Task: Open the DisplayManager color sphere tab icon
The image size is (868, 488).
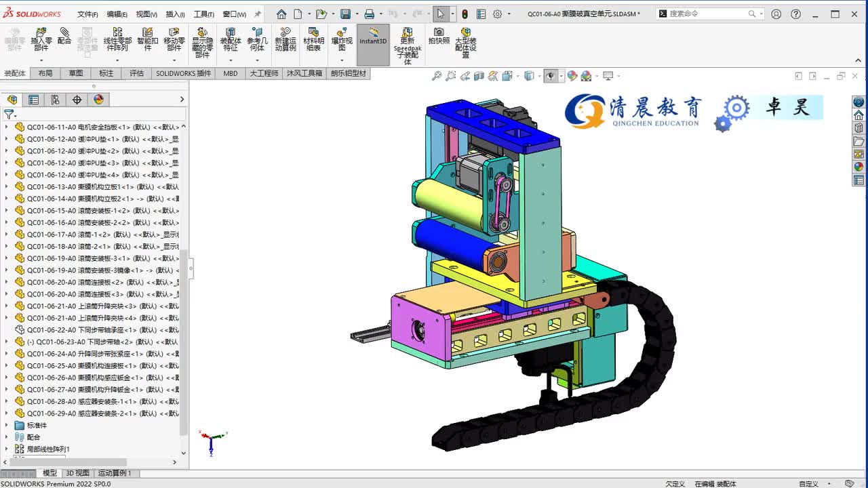Action: pos(98,100)
